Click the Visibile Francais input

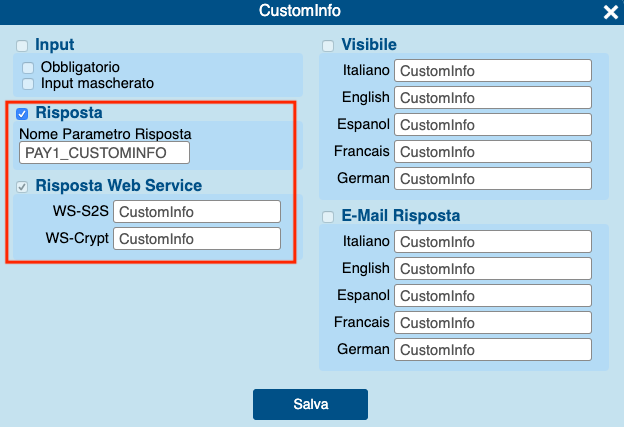[x=493, y=152]
